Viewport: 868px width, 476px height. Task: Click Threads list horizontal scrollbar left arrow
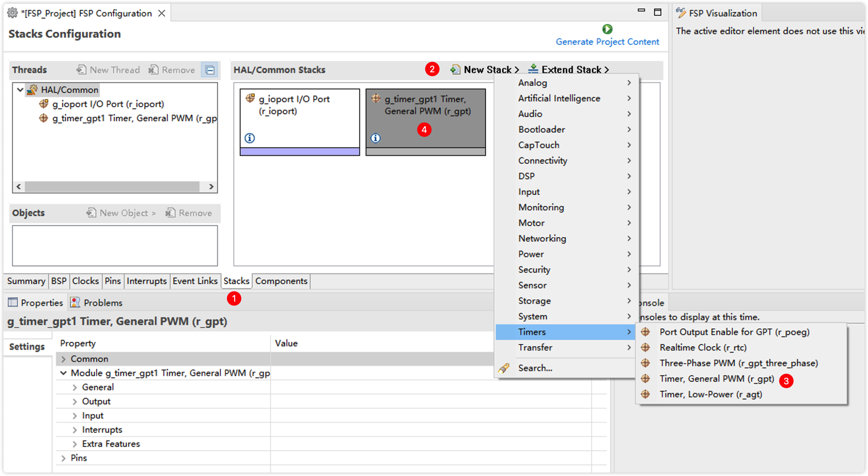(x=19, y=187)
